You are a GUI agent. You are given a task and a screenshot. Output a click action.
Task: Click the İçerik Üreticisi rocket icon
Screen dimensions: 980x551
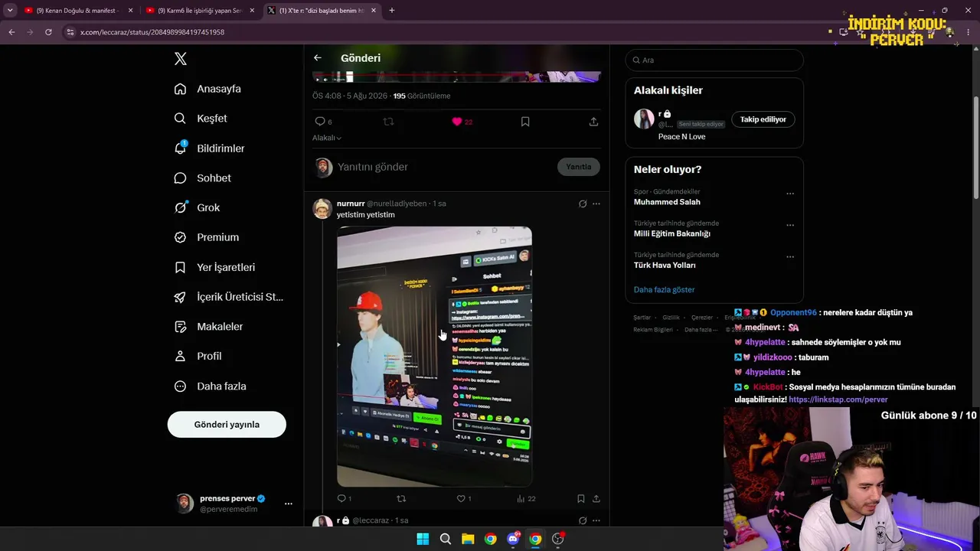coord(180,297)
